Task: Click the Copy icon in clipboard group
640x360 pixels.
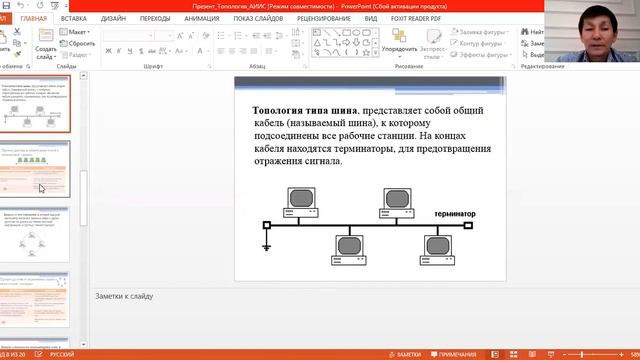Action: click(17, 43)
